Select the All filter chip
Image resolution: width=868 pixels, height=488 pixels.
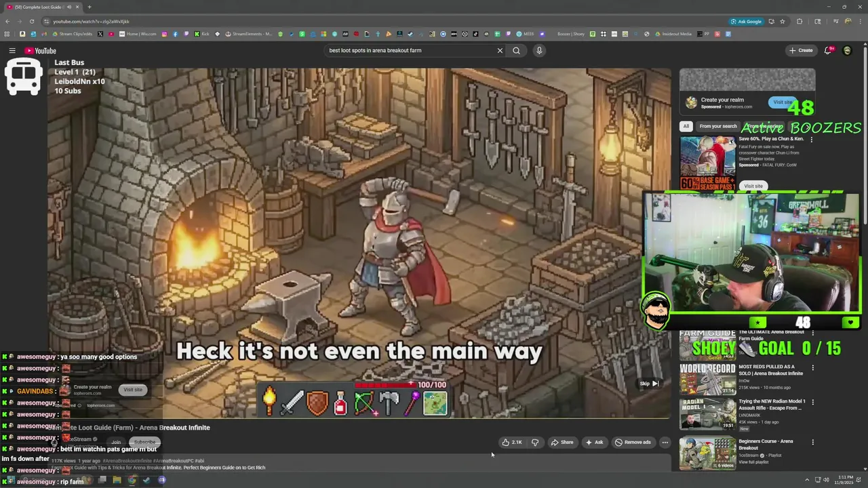686,126
